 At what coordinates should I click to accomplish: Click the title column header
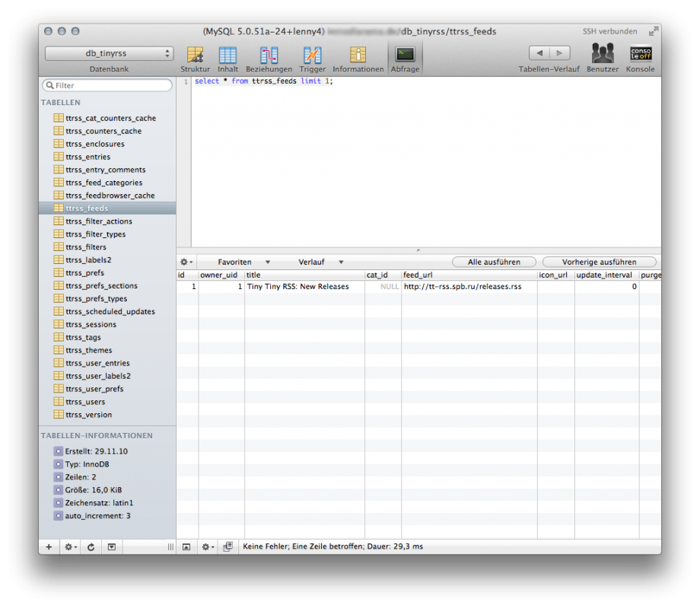point(304,275)
